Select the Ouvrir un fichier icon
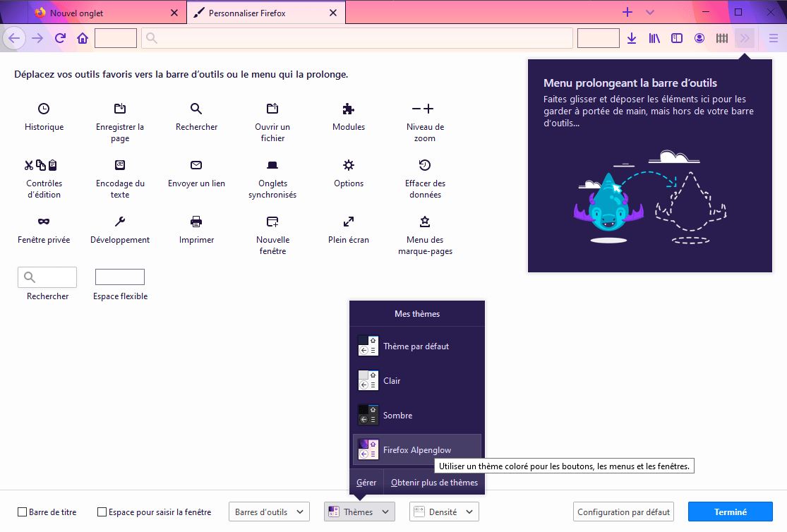787x532 pixels. click(x=272, y=109)
